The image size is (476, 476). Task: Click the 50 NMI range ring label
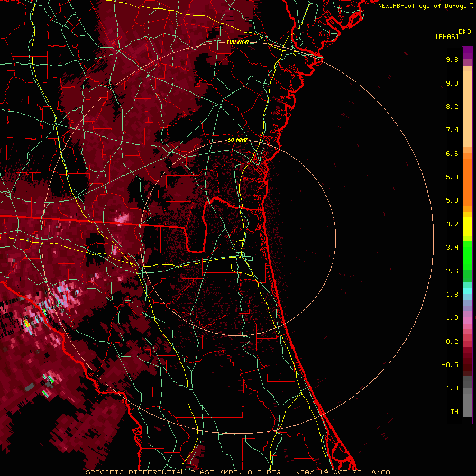point(237,140)
